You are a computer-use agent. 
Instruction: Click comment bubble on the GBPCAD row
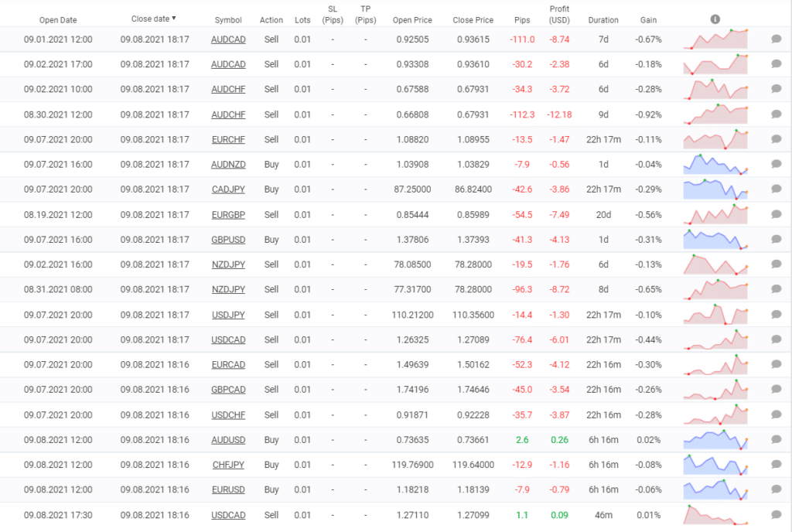click(777, 390)
